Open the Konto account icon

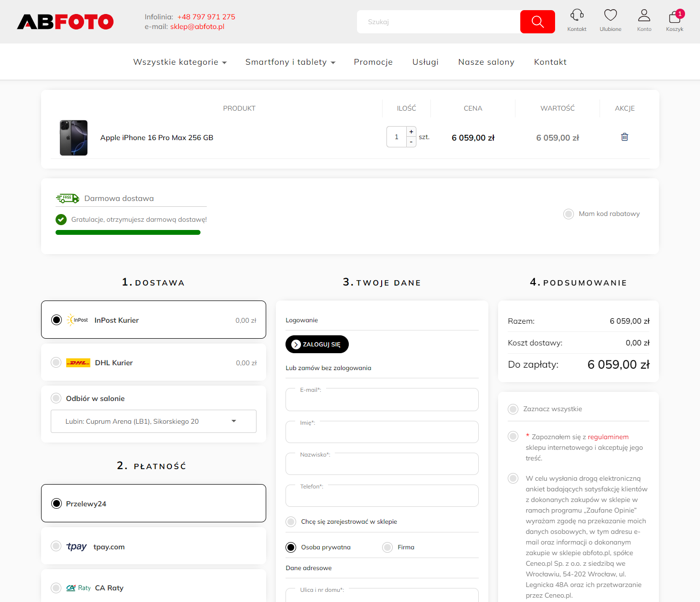[x=644, y=15]
